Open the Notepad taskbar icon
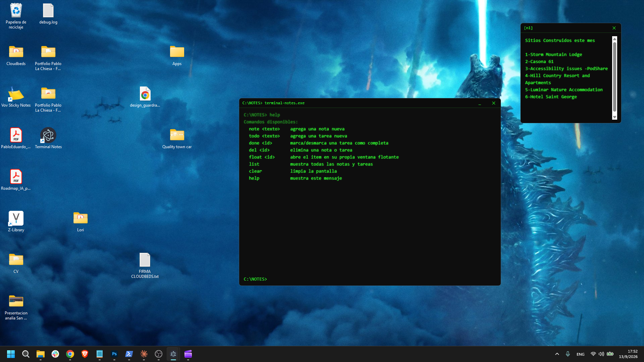 point(100,354)
